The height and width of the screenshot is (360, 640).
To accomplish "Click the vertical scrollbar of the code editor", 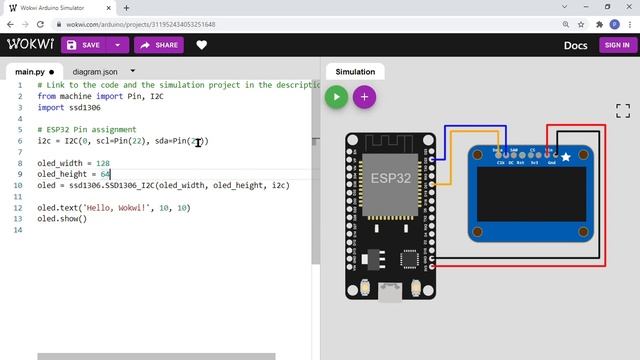I will (x=316, y=171).
